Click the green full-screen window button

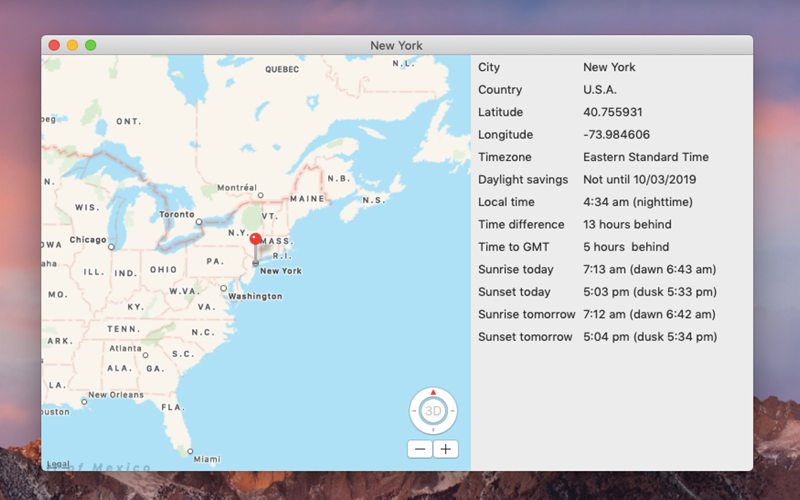pyautogui.click(x=91, y=45)
